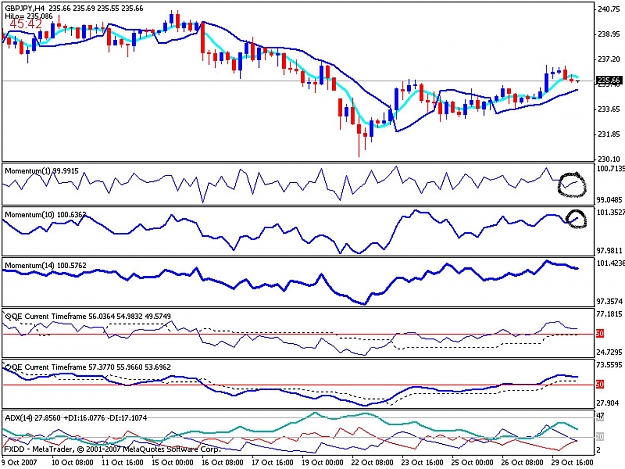The image size is (625, 469).
Task: Click the 22 Oct 08:00 time label
Action: pyautogui.click(x=372, y=463)
